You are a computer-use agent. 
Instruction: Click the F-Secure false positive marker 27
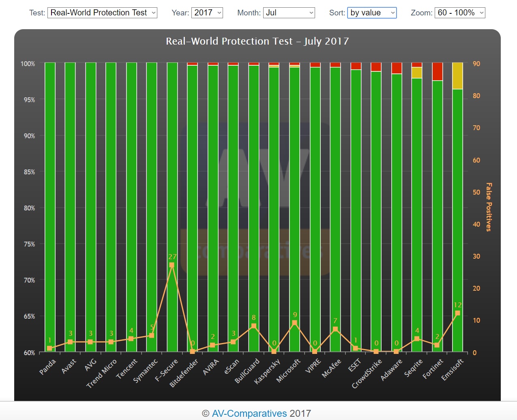(172, 265)
